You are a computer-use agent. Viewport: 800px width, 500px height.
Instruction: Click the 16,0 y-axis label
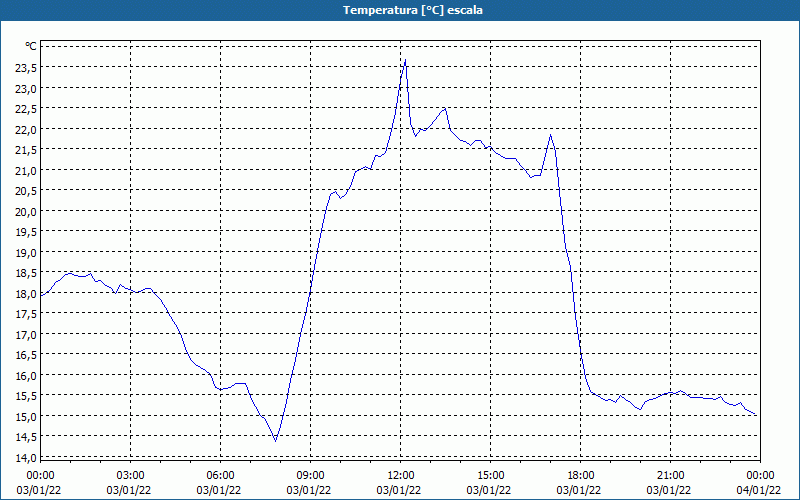[27, 376]
